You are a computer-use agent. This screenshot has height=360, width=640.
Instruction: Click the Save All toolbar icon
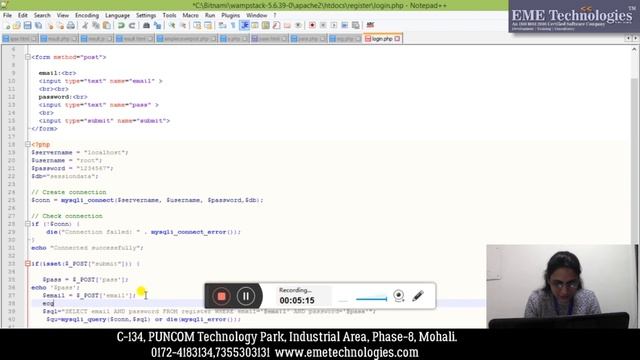click(x=38, y=26)
